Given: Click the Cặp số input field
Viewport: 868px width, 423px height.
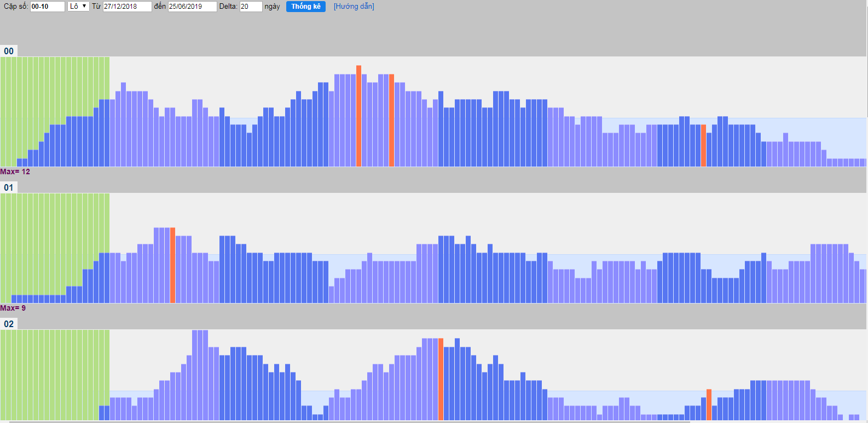Looking at the screenshot, I should (47, 7).
